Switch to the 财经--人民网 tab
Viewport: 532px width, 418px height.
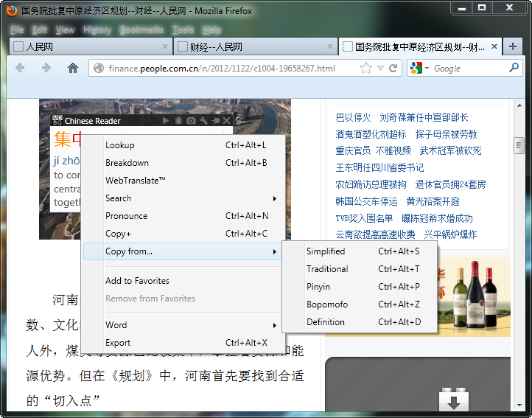click(x=255, y=46)
